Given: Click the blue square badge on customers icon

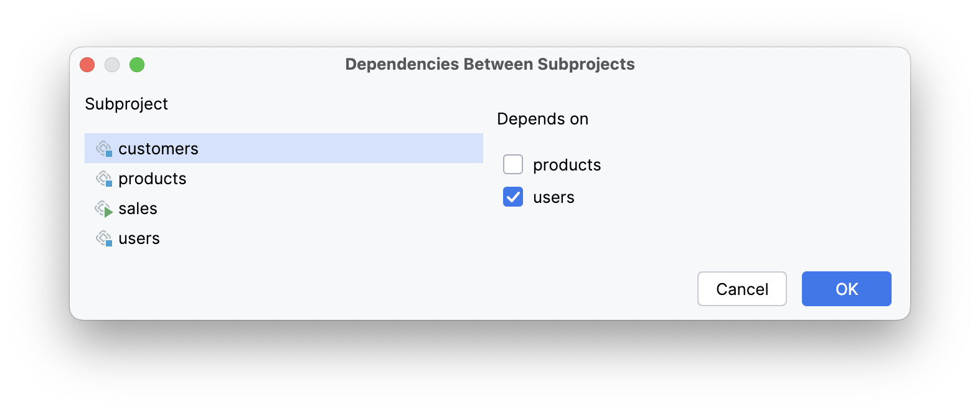Looking at the screenshot, I should [110, 152].
